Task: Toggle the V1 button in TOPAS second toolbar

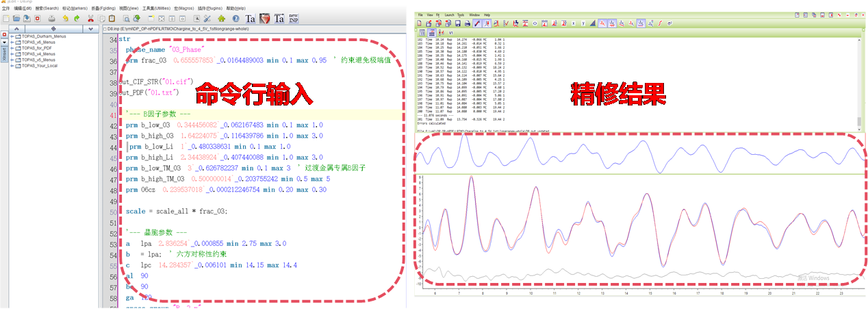Action: coord(451,32)
